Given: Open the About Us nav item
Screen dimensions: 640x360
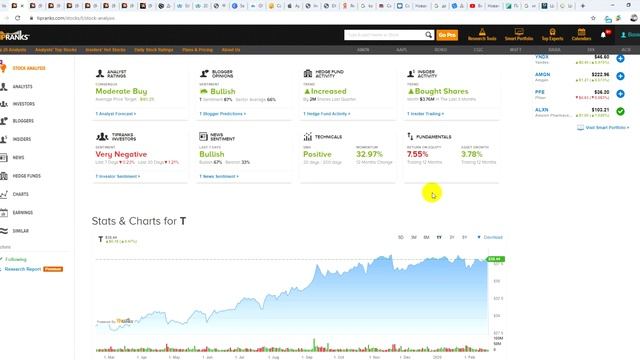Looking at the screenshot, I should (x=231, y=50).
